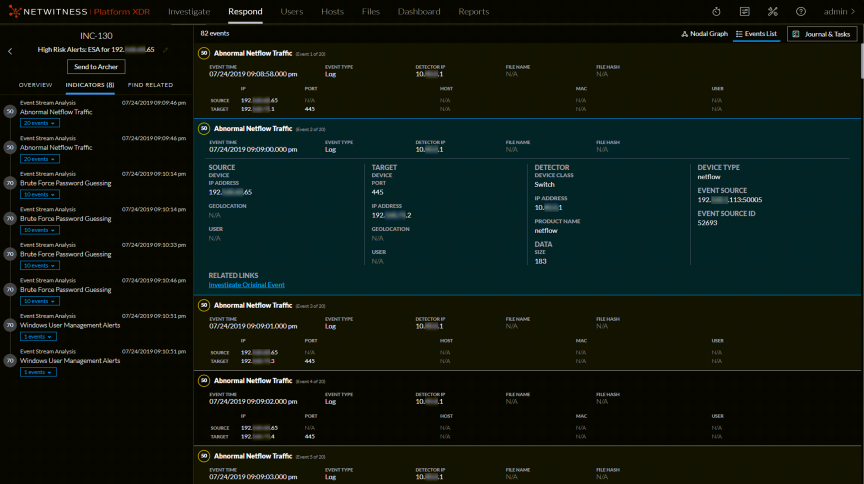Edit incident name with the pencil icon
The width and height of the screenshot is (864, 484).
[165, 50]
